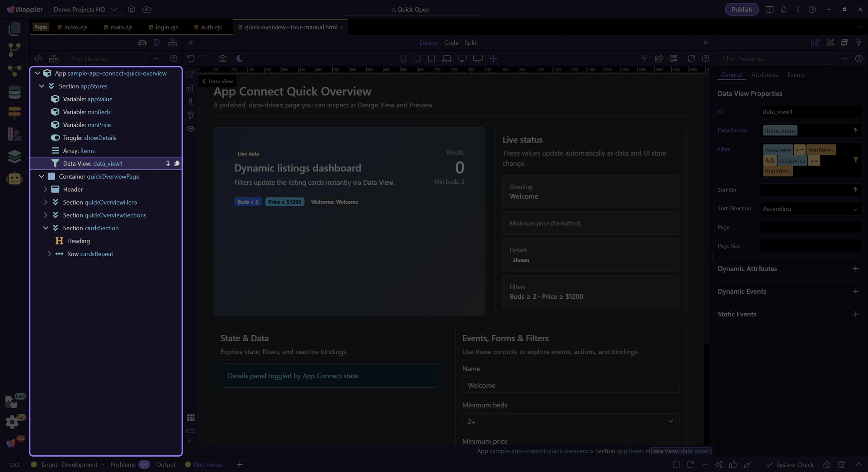
Task: Click the Publish button
Action: (741, 10)
